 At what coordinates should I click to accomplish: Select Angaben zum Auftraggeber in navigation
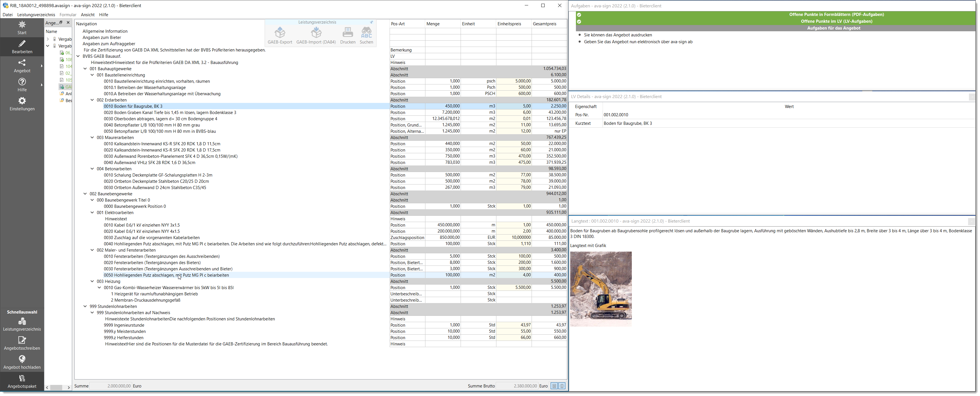[109, 44]
